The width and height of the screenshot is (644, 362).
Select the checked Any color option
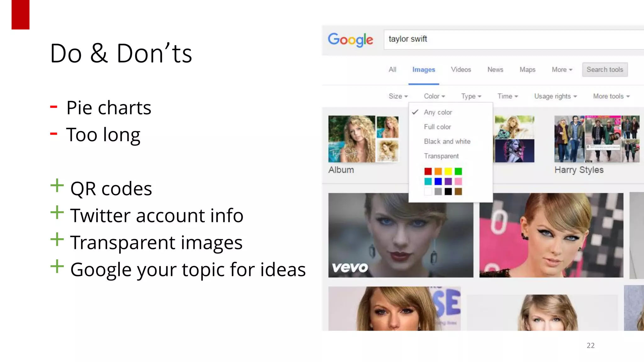coord(437,112)
